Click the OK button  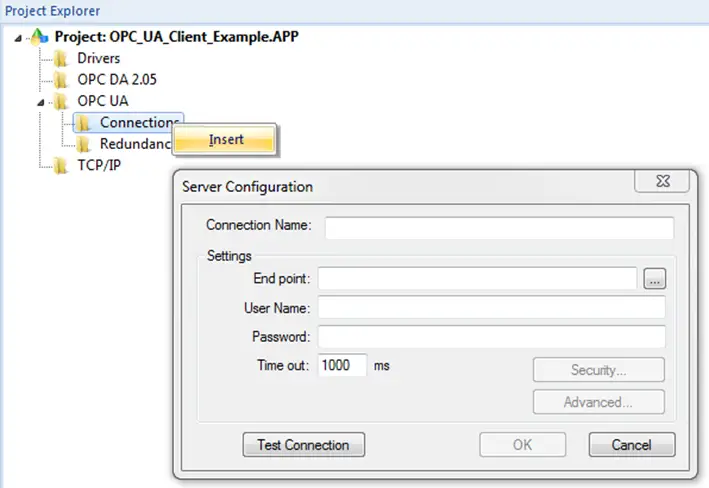522,445
